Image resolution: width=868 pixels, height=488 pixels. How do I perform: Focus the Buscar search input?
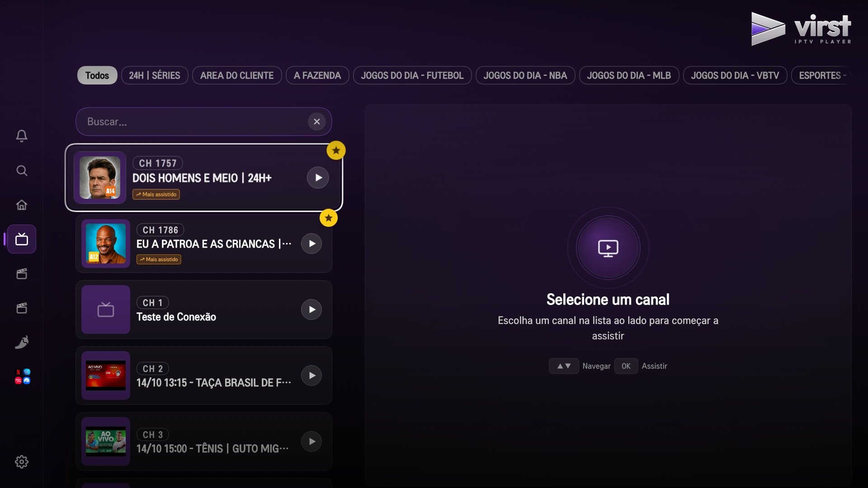[x=203, y=122]
